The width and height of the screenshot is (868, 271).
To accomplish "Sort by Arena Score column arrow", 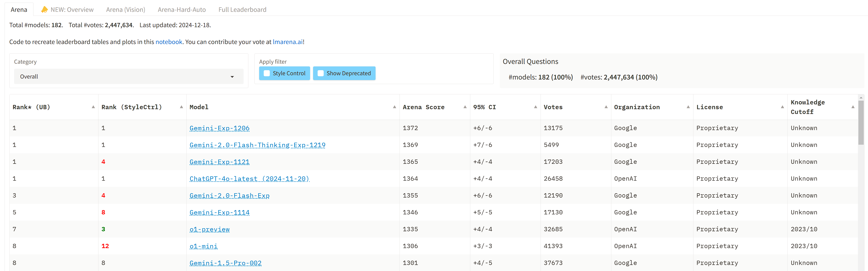I will click(465, 107).
